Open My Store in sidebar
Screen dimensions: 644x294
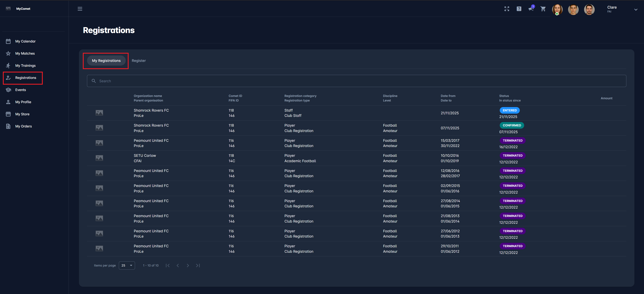pos(22,114)
